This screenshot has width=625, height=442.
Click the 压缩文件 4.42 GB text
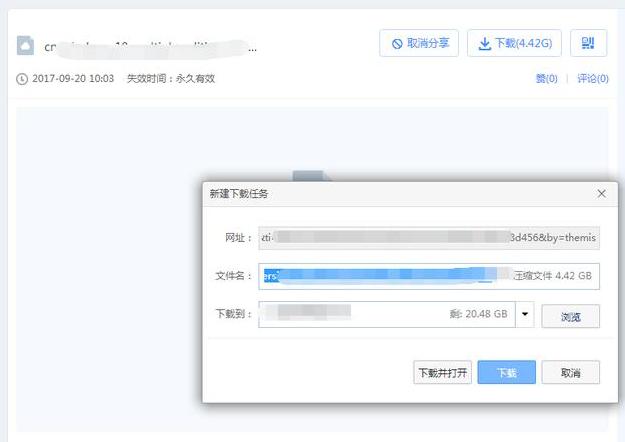[x=552, y=276]
